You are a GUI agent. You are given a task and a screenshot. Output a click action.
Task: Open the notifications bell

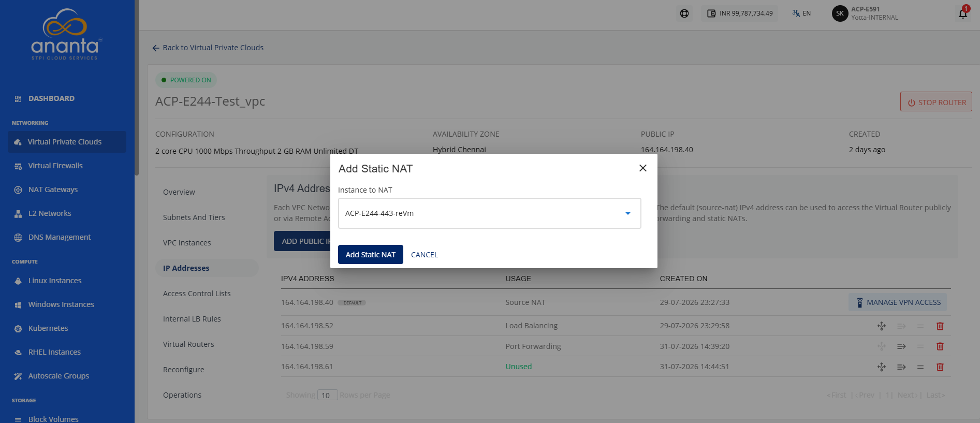[x=963, y=13]
